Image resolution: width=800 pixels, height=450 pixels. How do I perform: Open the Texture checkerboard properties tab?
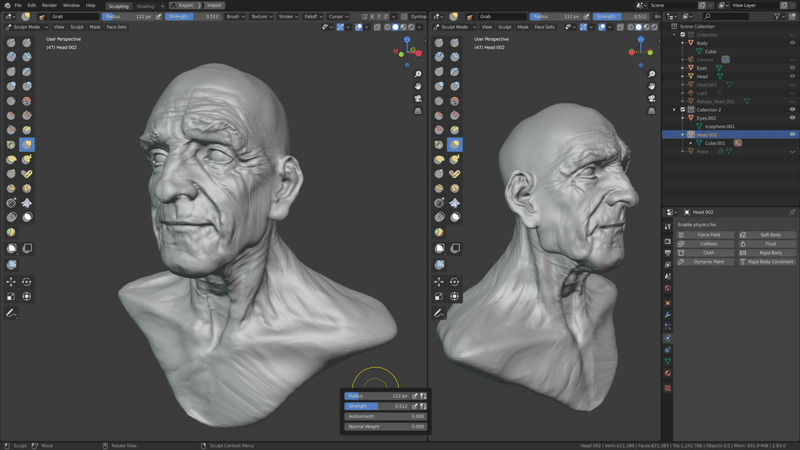pyautogui.click(x=667, y=388)
